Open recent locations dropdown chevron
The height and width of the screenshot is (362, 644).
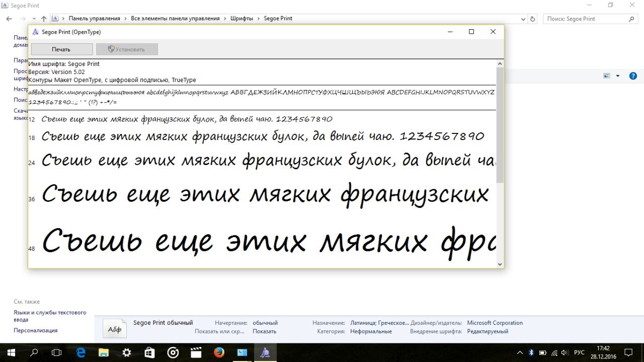tap(34, 19)
